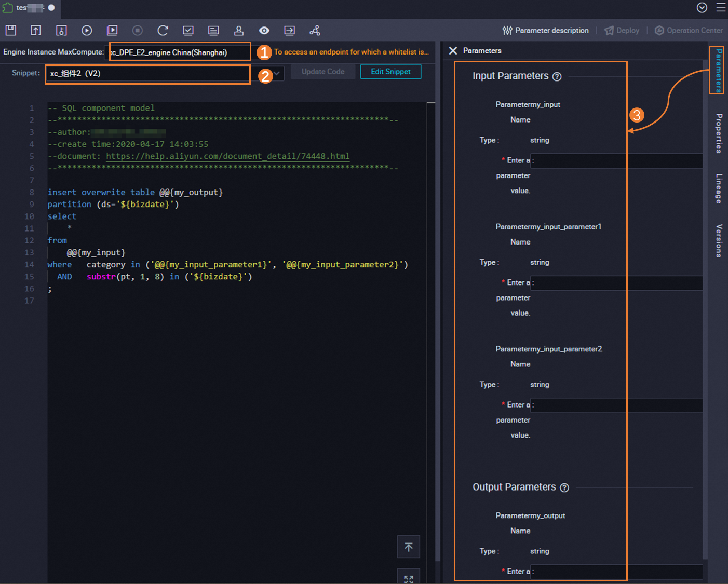Click the Edit Snippet button
Image resolution: width=728 pixels, height=584 pixels.
(390, 71)
